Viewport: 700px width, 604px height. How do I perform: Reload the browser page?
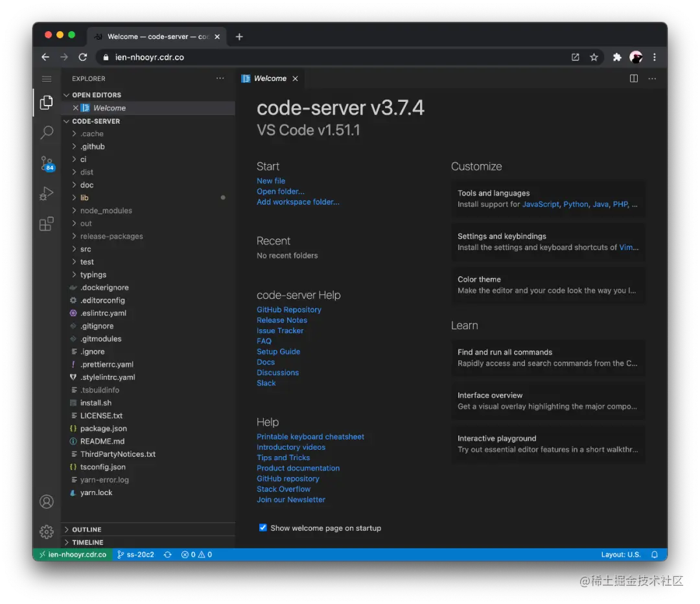[x=83, y=57]
